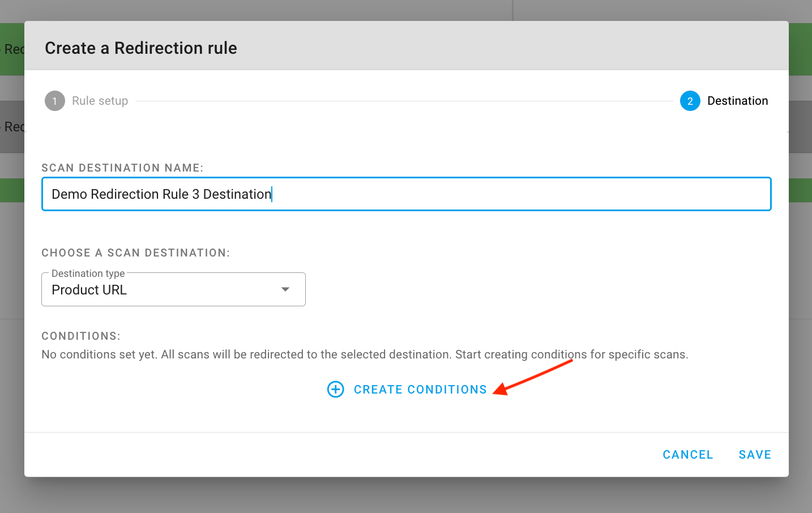Focus the Scan Destination Name text field
The width and height of the screenshot is (812, 513).
pyautogui.click(x=406, y=194)
